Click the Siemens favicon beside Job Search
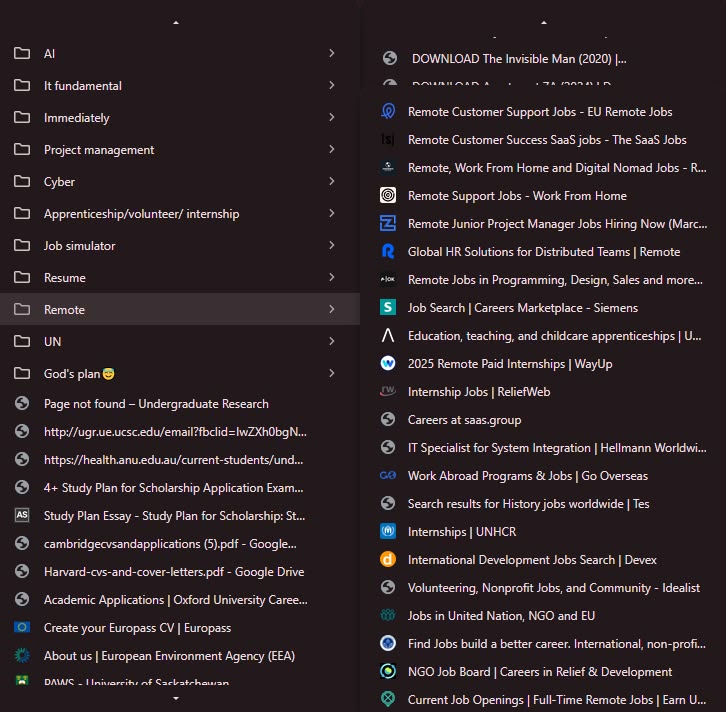The width and height of the screenshot is (726, 712). point(388,307)
